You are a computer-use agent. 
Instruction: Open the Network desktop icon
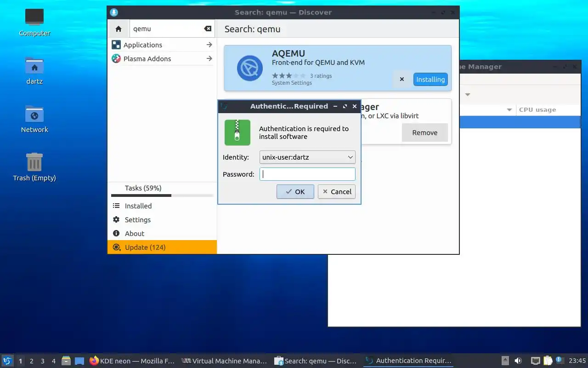tap(34, 119)
